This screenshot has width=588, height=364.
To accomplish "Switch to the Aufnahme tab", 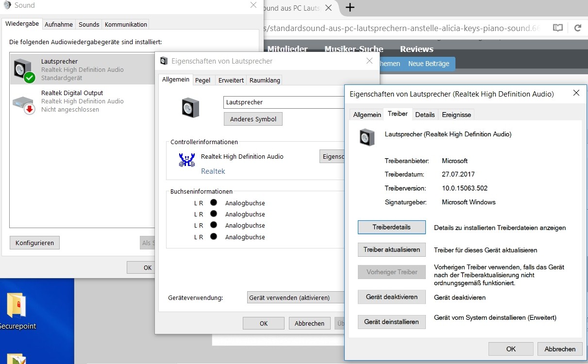I will [59, 24].
